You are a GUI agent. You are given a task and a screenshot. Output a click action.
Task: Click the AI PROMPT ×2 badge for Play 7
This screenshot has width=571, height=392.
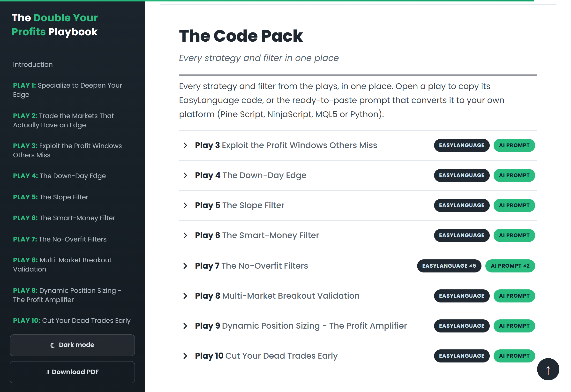tap(510, 266)
